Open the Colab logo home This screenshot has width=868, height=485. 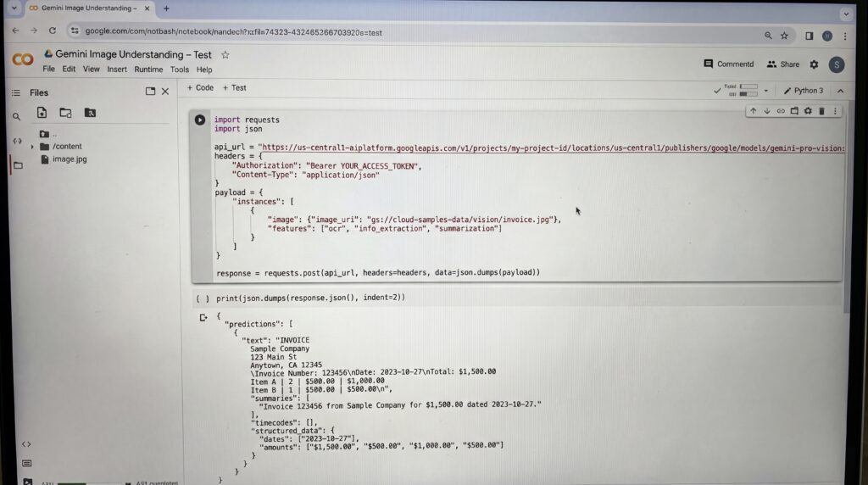coord(23,59)
